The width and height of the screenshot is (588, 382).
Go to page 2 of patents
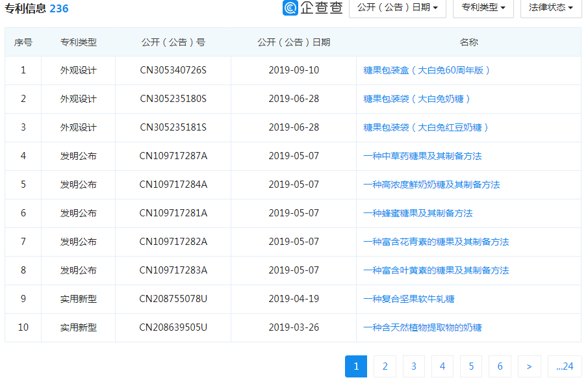[x=385, y=366]
